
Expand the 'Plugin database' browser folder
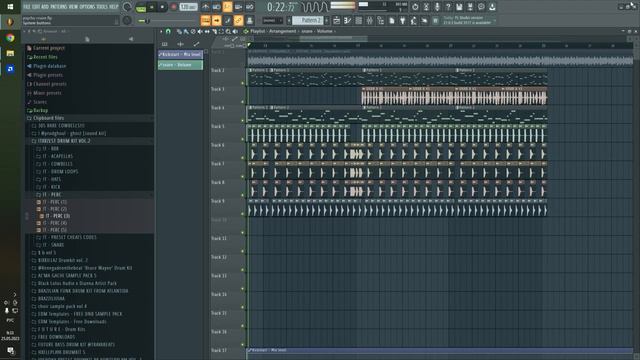49,66
